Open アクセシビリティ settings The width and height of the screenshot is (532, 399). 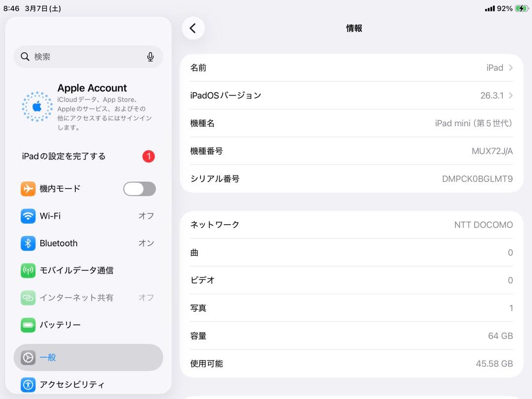pos(88,384)
